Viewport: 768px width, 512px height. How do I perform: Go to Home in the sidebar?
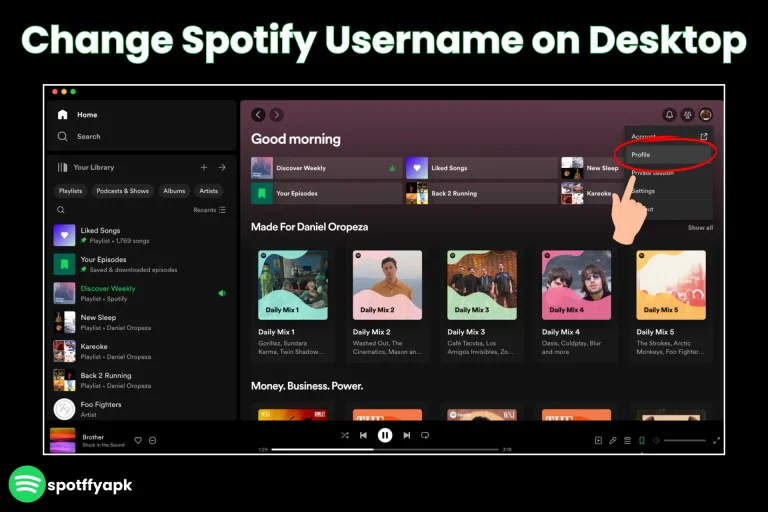(77, 115)
